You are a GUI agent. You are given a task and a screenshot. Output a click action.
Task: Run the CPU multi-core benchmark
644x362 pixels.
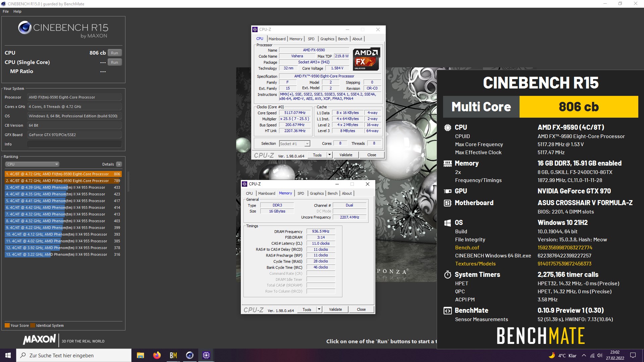[115, 53]
